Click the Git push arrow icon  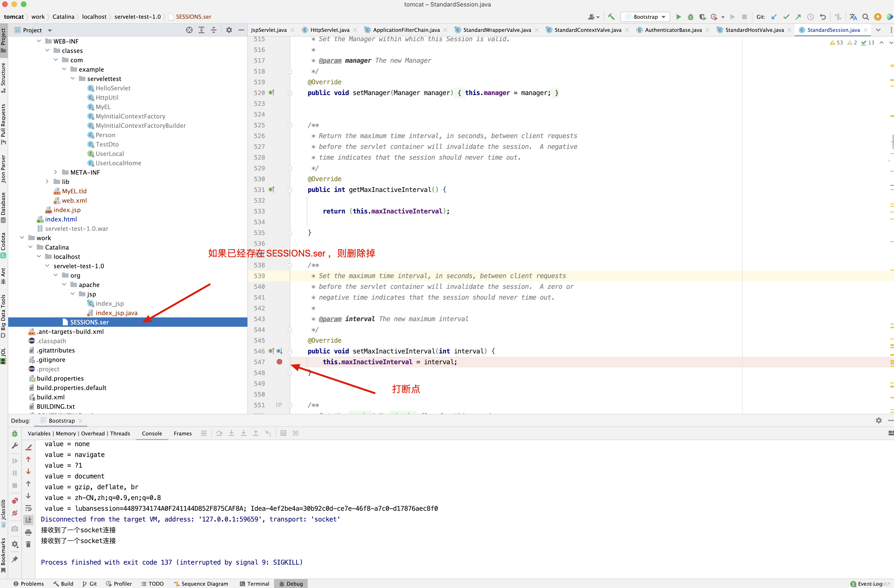(x=798, y=17)
